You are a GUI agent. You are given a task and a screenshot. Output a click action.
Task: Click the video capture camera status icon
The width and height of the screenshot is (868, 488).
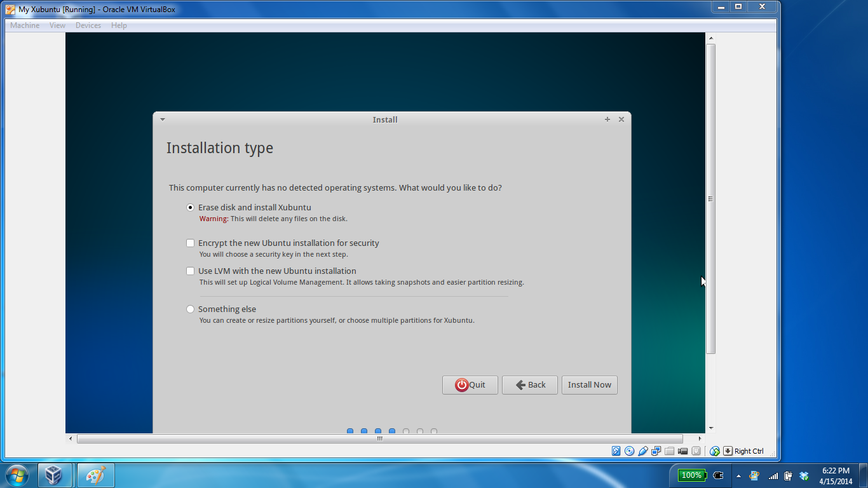(682, 451)
